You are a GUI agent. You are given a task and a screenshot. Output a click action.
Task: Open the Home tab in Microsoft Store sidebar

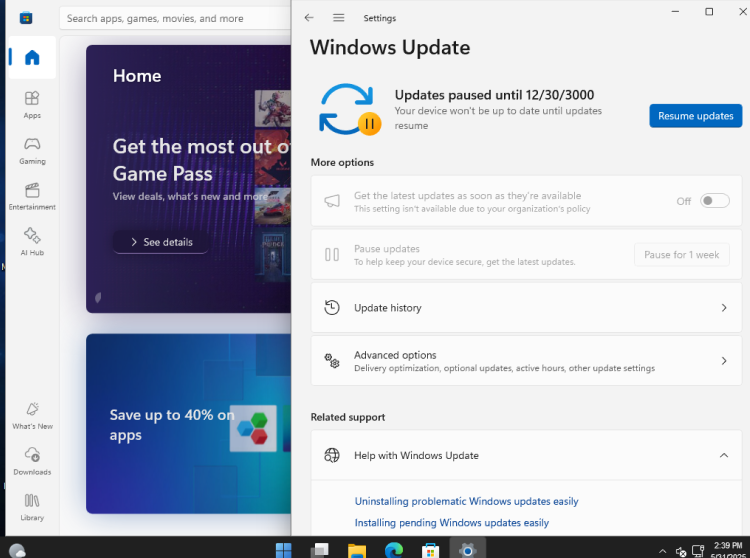click(32, 57)
